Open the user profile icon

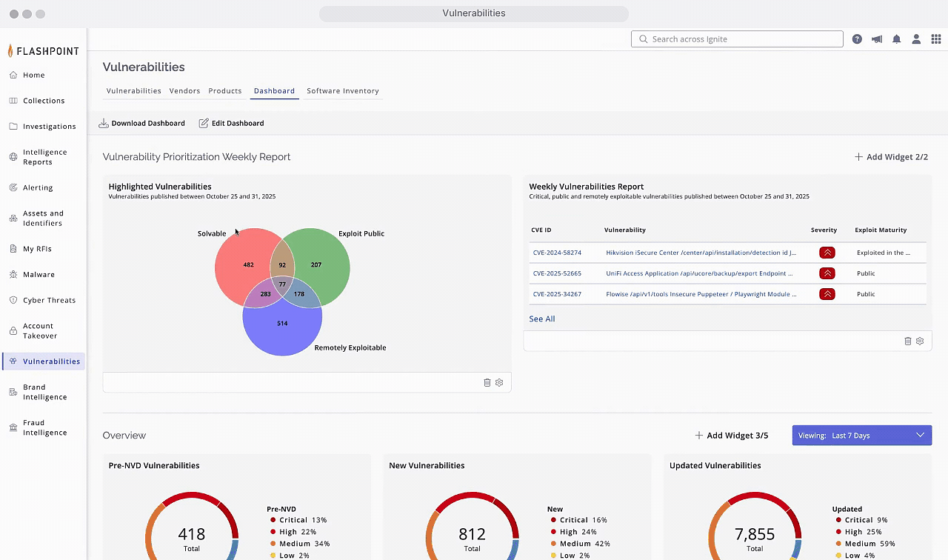(x=916, y=39)
